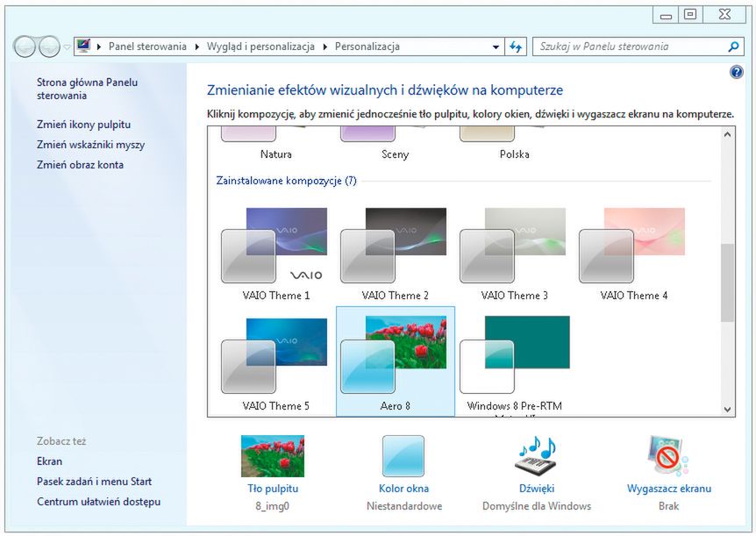Image resolution: width=756 pixels, height=536 pixels.
Task: Open the Wygaszacz ekranu crossed-out monitor icon
Action: tap(668, 455)
